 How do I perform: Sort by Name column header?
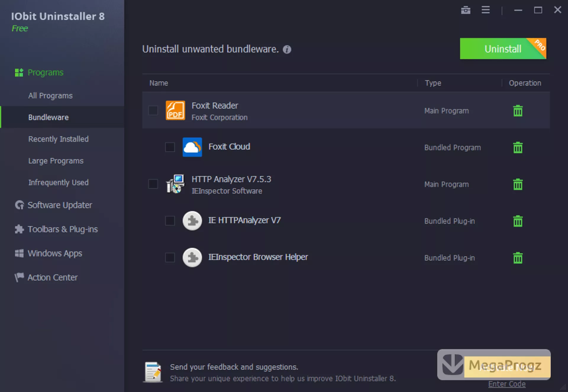[x=159, y=83]
